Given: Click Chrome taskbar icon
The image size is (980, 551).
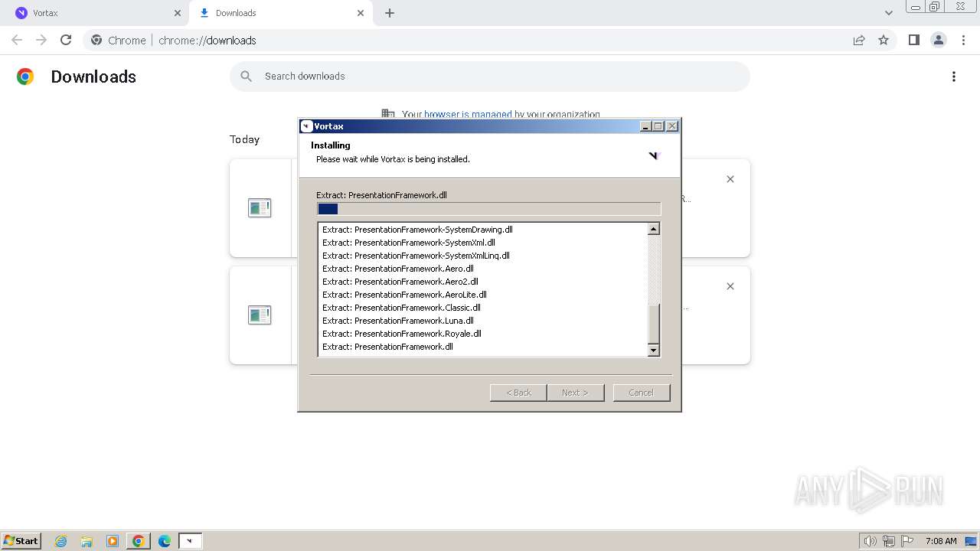Looking at the screenshot, I should pos(139,541).
